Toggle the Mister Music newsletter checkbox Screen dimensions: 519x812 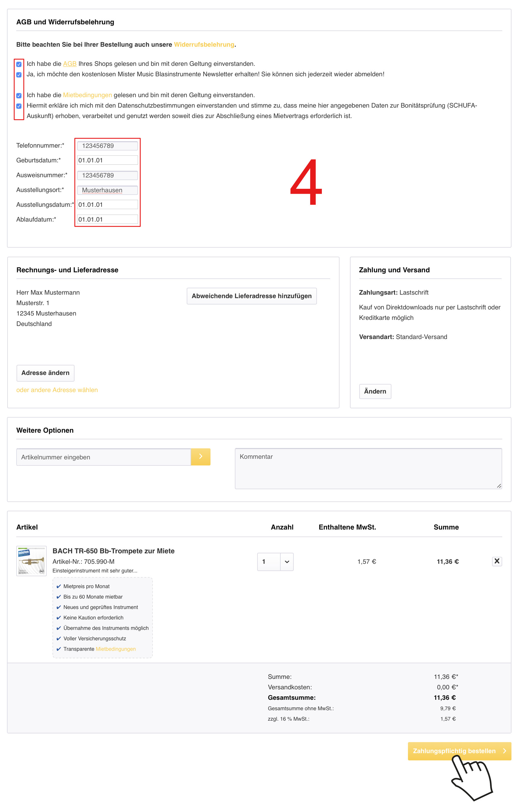pyautogui.click(x=19, y=75)
